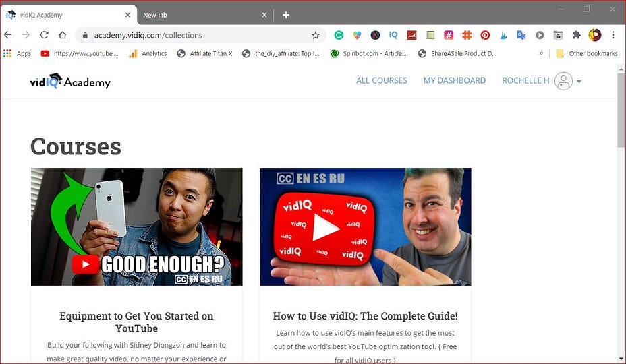Switch to the New Tab tab
This screenshot has height=364, width=626.
(x=204, y=15)
